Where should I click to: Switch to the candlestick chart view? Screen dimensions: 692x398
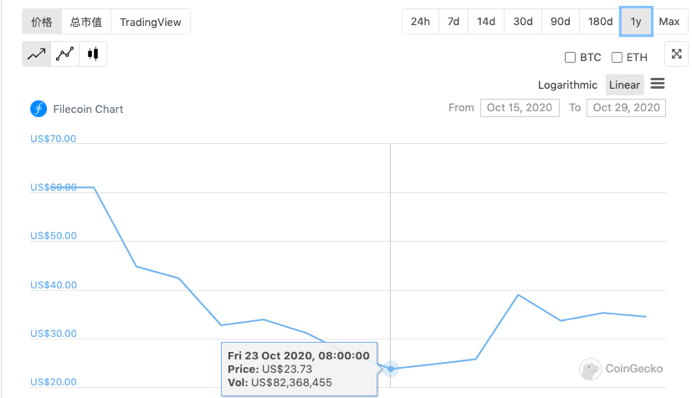click(93, 54)
